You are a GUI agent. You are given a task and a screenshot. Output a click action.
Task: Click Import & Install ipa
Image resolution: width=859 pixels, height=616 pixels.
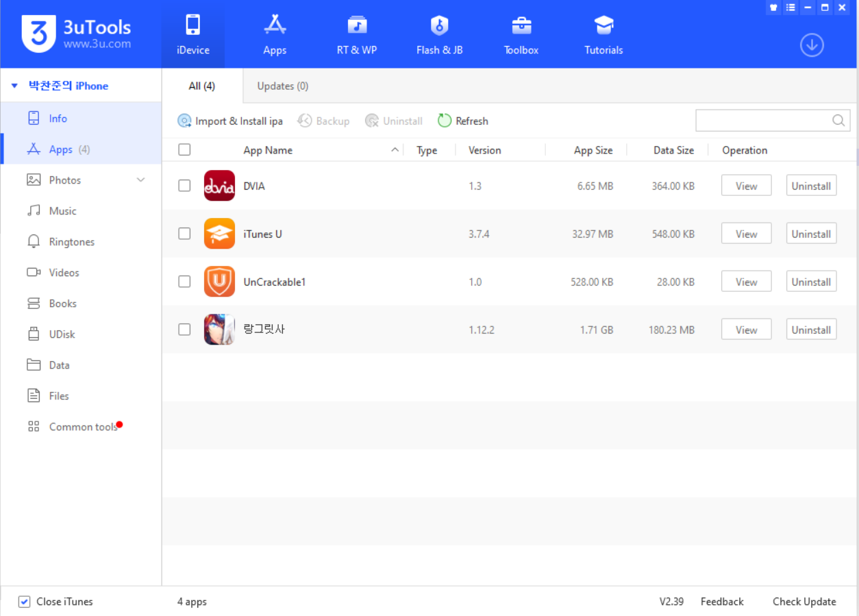[230, 121]
